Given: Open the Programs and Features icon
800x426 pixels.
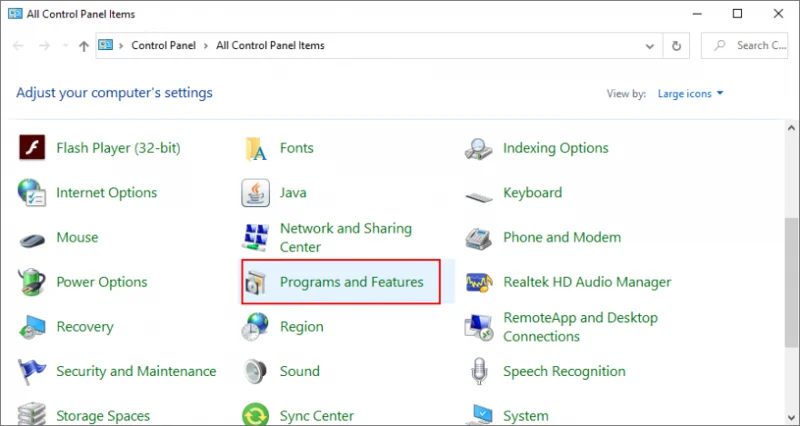Looking at the screenshot, I should pos(255,283).
